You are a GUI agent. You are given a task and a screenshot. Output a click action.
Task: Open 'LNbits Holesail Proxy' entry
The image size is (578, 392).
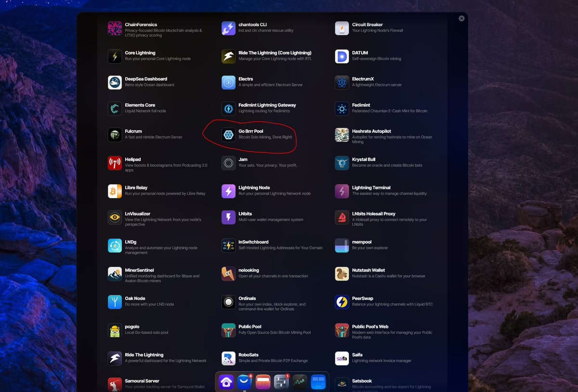(x=381, y=217)
